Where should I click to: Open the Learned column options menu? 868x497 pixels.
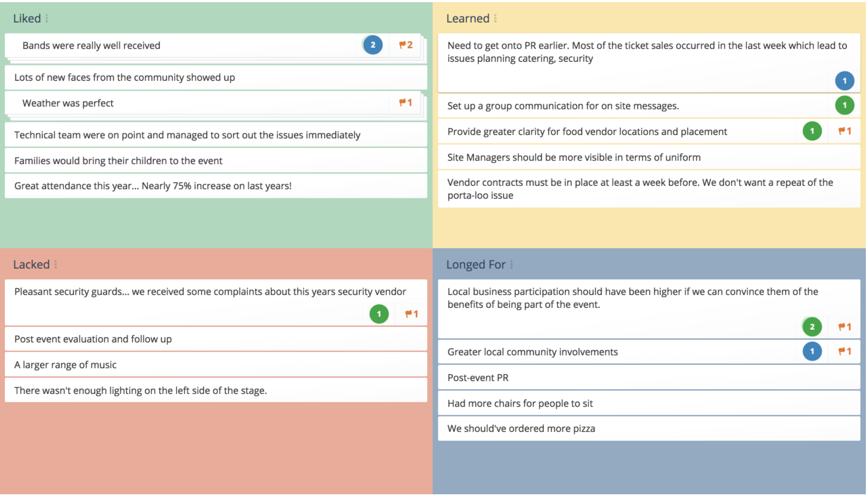(495, 18)
